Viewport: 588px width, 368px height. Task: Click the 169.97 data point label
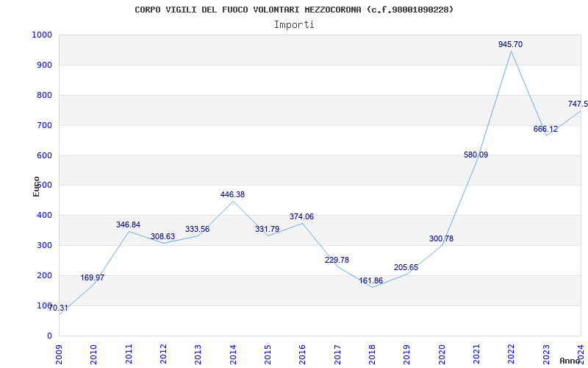coord(93,278)
